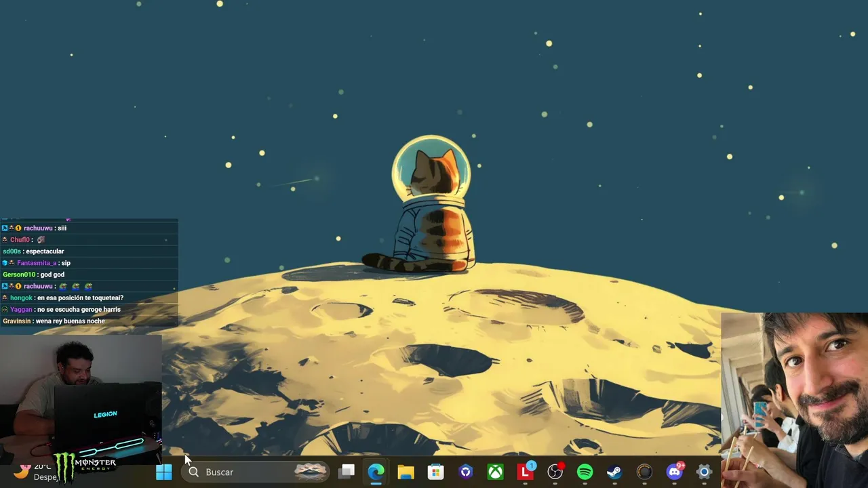Open Steam from the taskbar
868x488 pixels.
pos(615,472)
